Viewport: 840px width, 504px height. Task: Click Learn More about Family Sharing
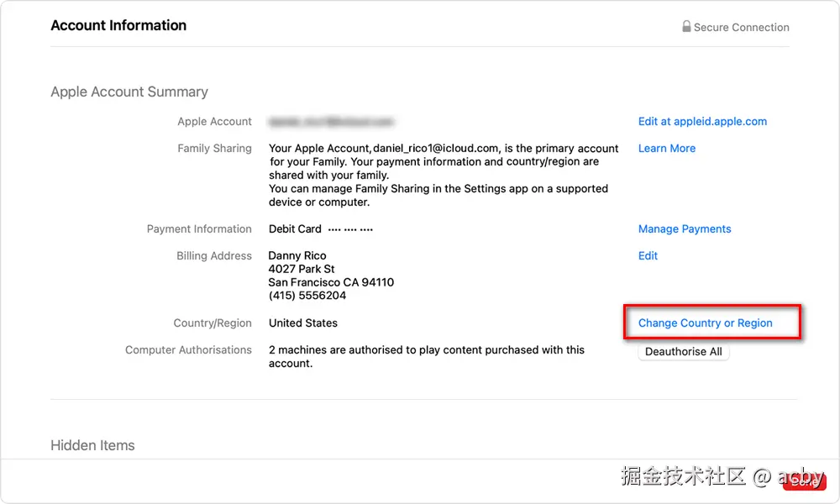[666, 148]
